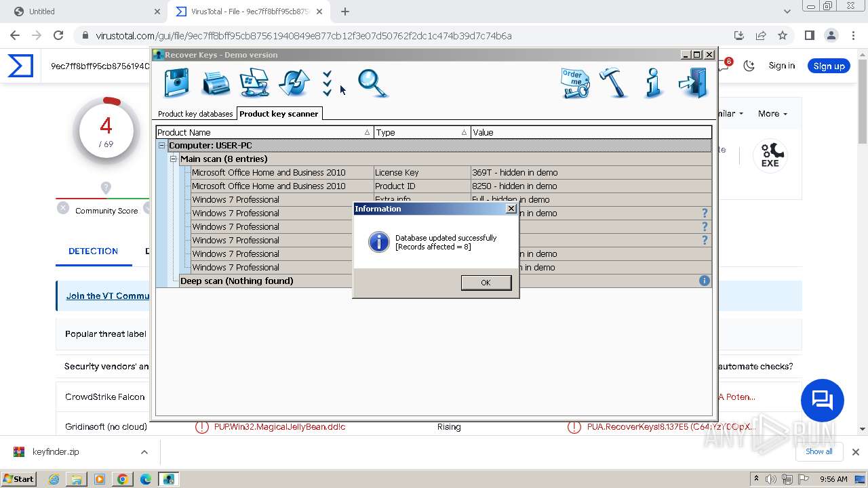Click Show all downloads button
This screenshot has width=868, height=488.
pos(819,451)
